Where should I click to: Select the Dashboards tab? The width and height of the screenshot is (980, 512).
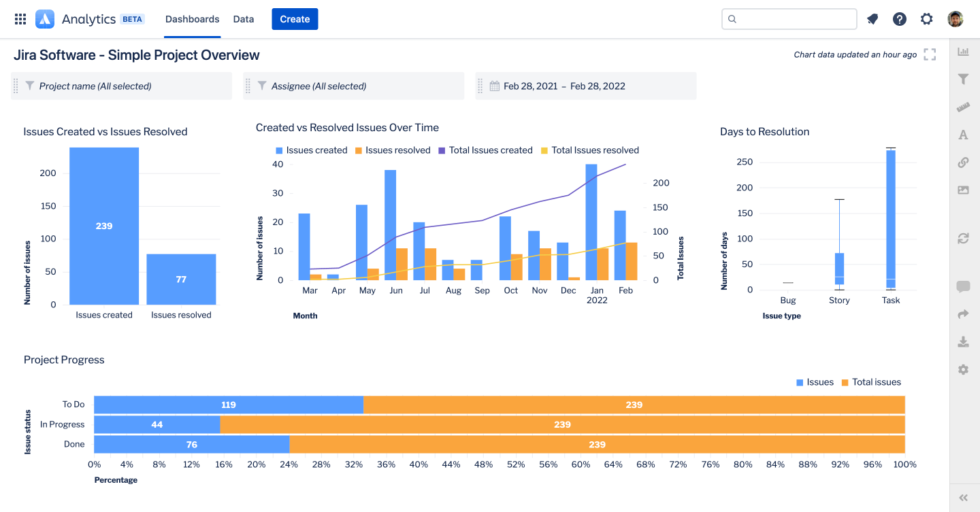coord(192,19)
